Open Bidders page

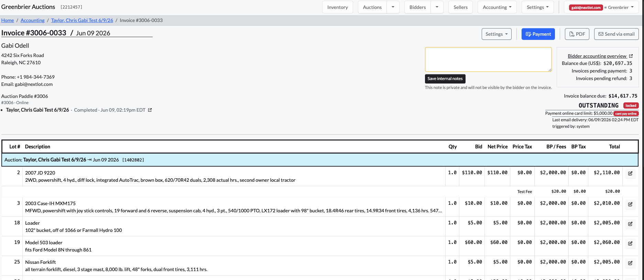417,7
